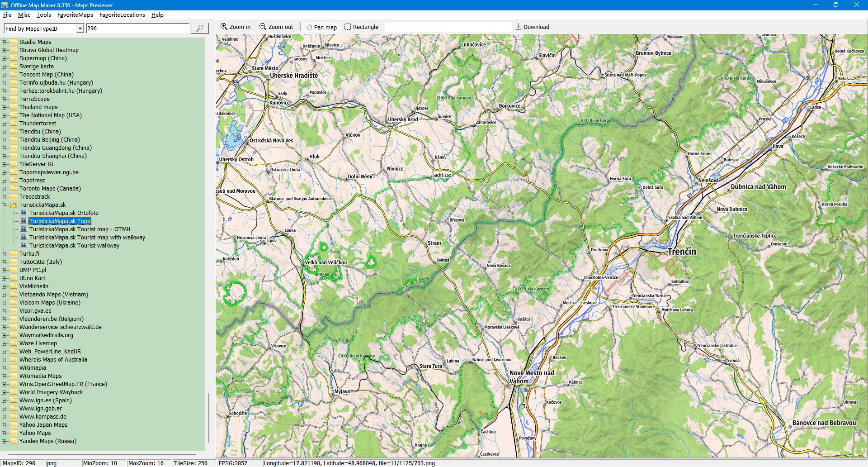Select TuristickaMapa.sk Ortofoto map layer

click(63, 213)
